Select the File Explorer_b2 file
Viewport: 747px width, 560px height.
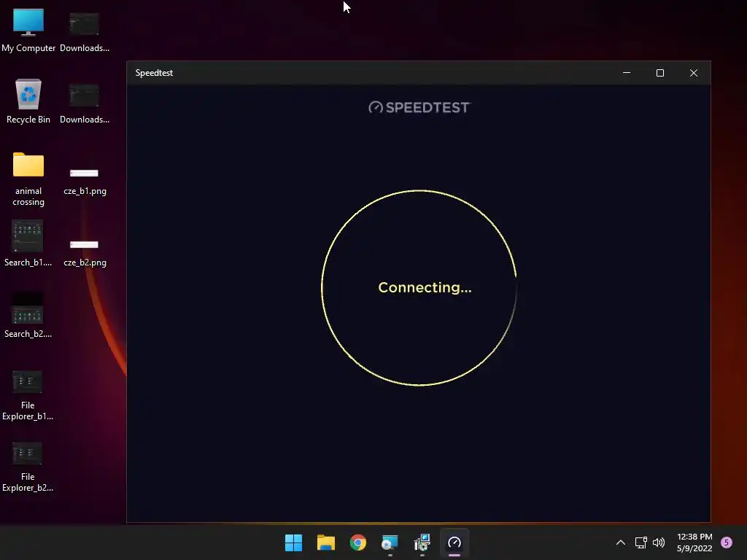pyautogui.click(x=28, y=467)
